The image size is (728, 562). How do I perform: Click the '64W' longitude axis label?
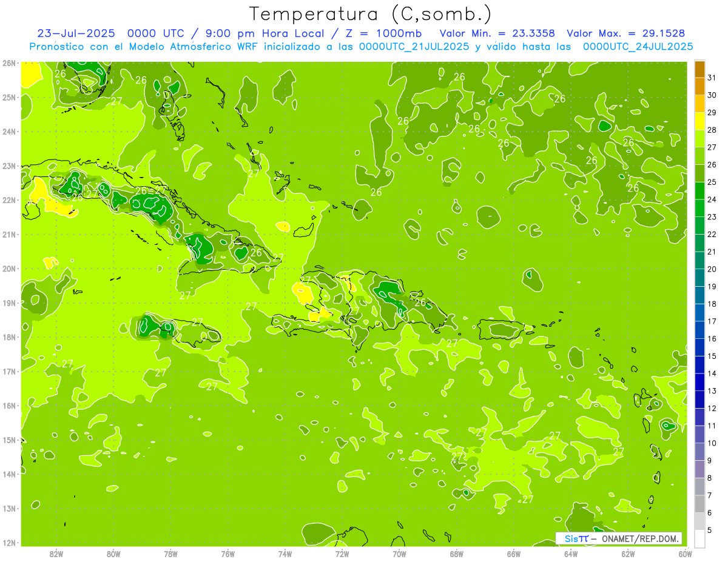pos(571,554)
